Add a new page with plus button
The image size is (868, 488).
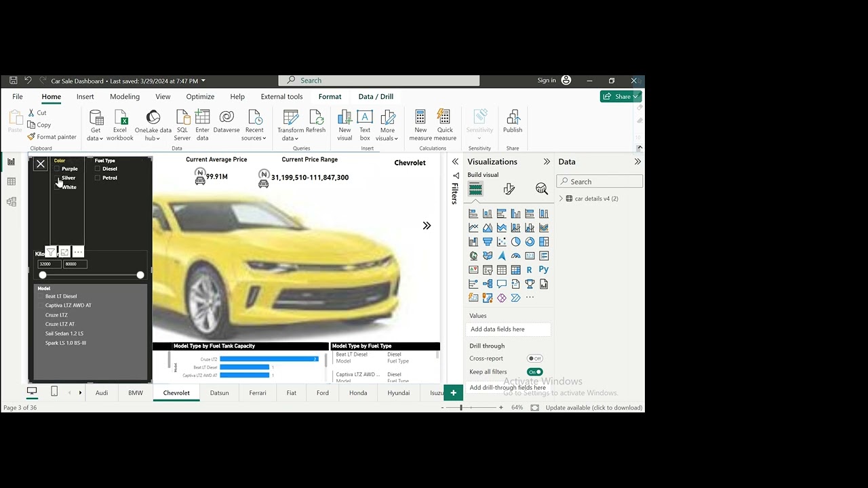[x=454, y=393]
